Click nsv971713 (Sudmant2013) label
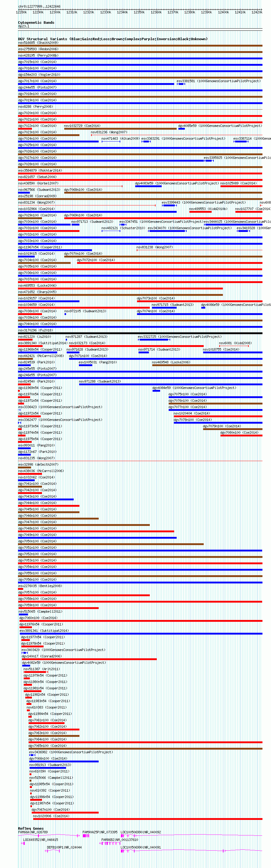271x868 pixels. 92,222
